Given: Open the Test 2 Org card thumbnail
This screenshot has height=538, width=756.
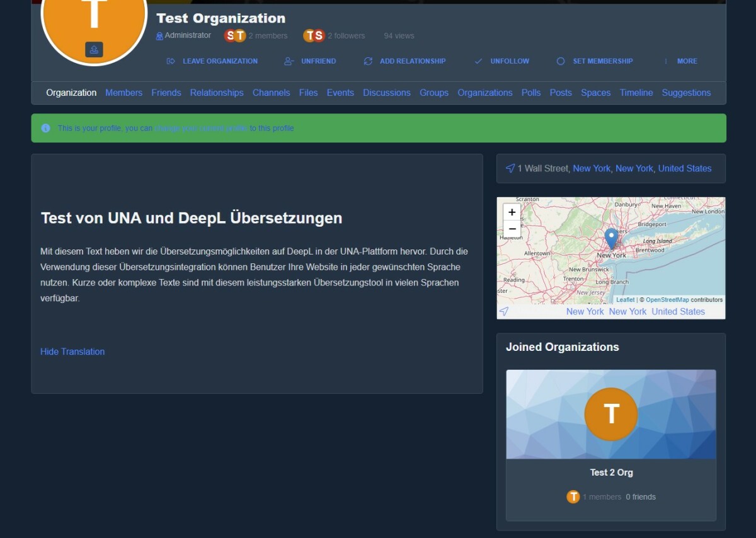Looking at the screenshot, I should [x=610, y=414].
